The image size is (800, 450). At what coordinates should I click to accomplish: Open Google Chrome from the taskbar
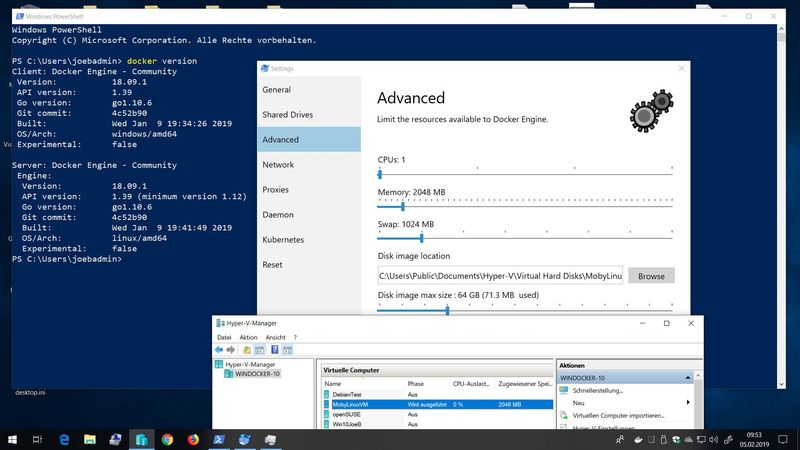coord(167,439)
